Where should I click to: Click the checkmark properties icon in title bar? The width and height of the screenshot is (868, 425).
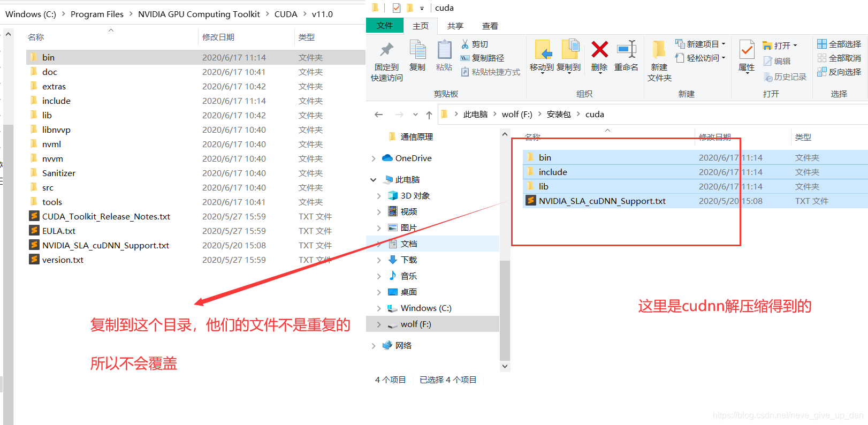(x=396, y=7)
